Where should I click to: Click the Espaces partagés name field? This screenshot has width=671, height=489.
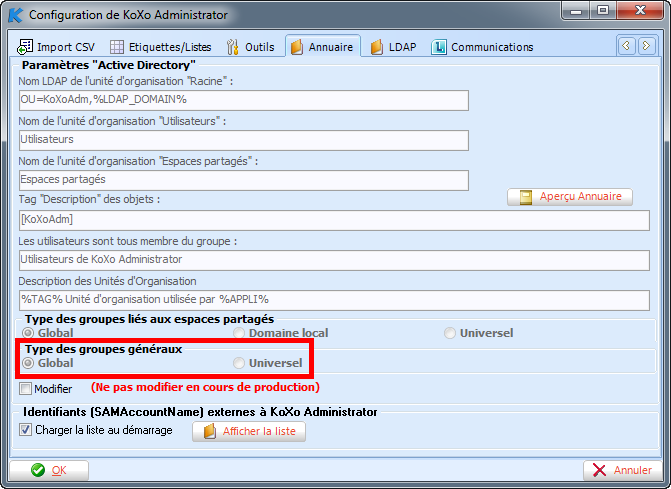[244, 180]
